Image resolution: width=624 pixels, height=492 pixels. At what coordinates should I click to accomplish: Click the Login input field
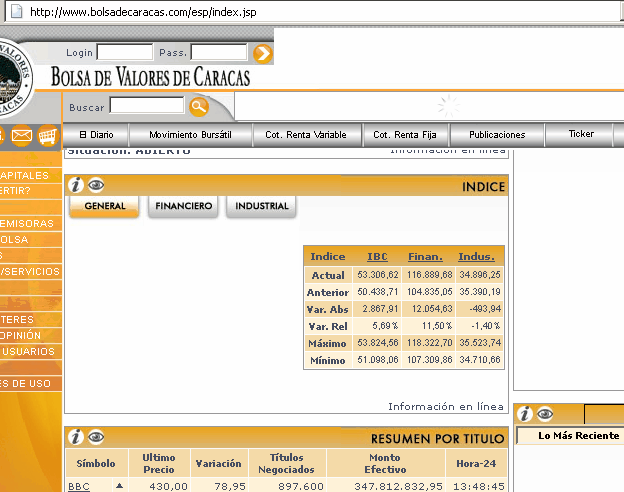(x=125, y=53)
